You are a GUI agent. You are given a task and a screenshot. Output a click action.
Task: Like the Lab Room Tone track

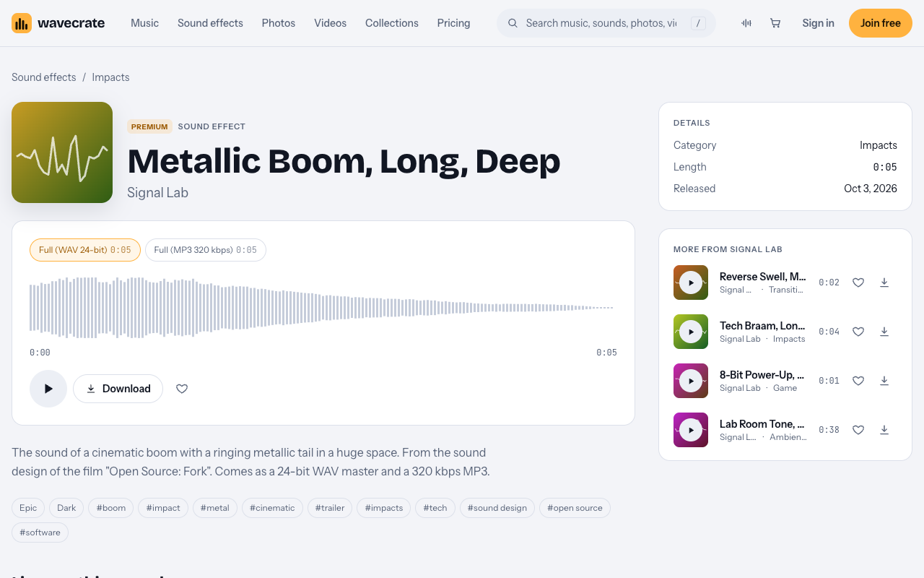858,430
